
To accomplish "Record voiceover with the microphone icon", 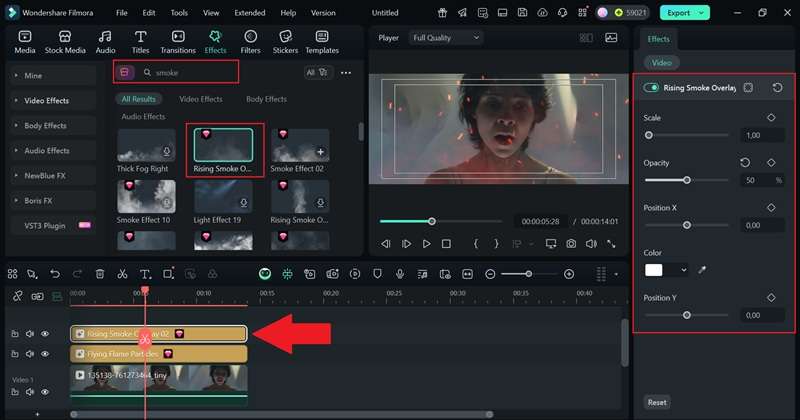I will [400, 274].
